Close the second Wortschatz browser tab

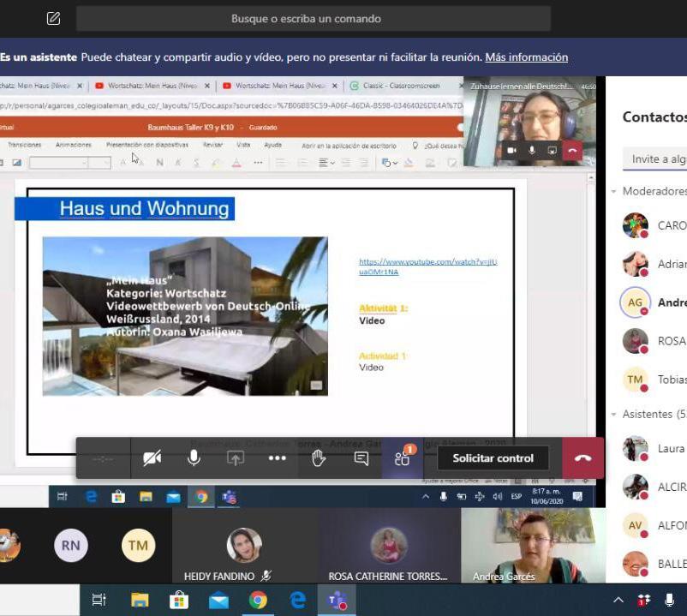pyautogui.click(x=206, y=86)
